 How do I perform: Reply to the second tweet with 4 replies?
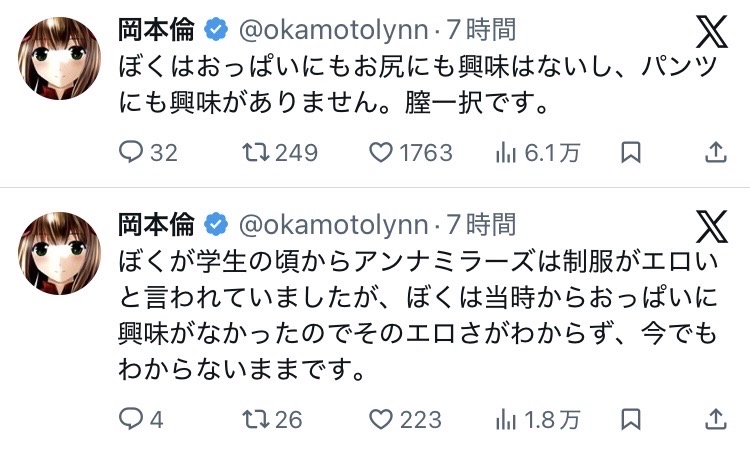click(x=132, y=418)
